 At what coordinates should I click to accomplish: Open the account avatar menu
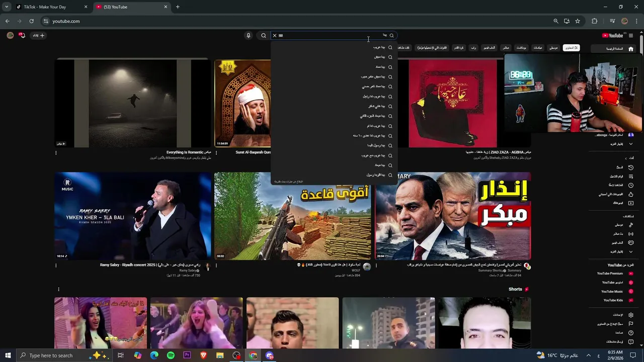pos(10,35)
